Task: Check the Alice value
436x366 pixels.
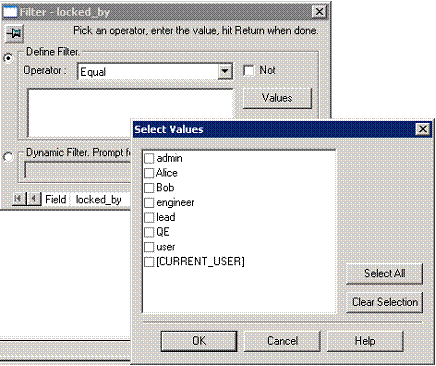Action: pyautogui.click(x=149, y=173)
